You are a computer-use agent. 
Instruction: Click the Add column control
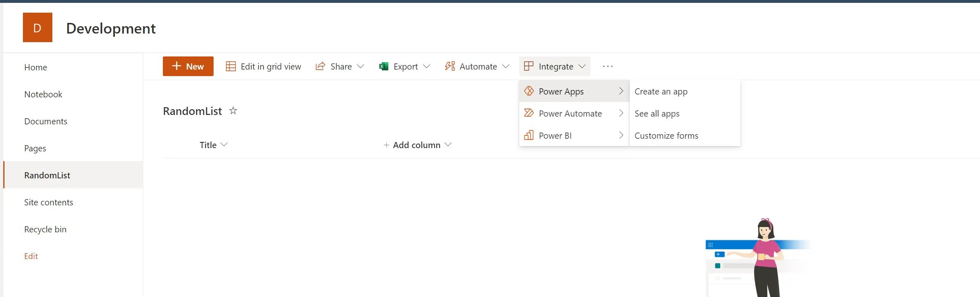pos(417,144)
